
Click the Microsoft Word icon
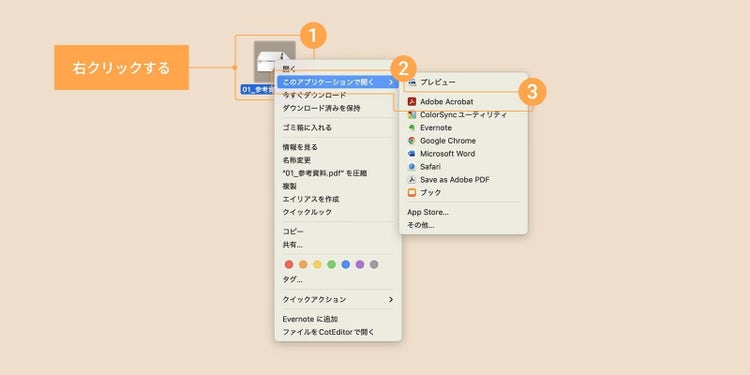tap(411, 154)
